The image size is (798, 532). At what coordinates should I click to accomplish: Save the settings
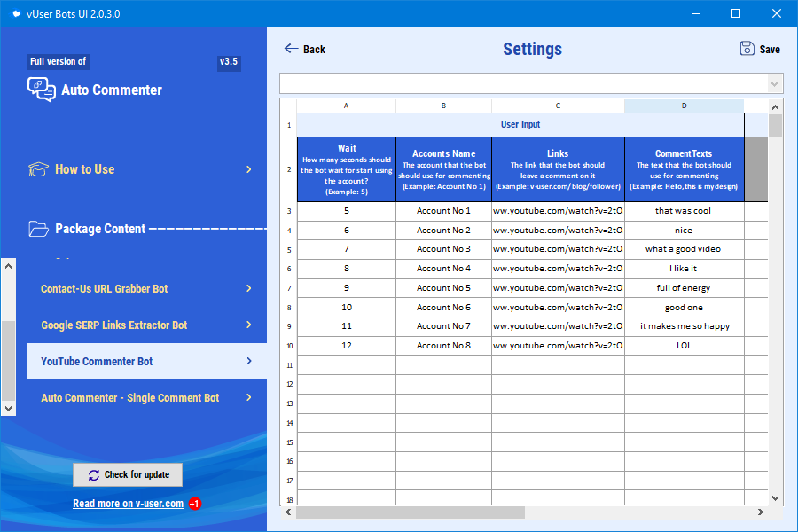coord(760,49)
